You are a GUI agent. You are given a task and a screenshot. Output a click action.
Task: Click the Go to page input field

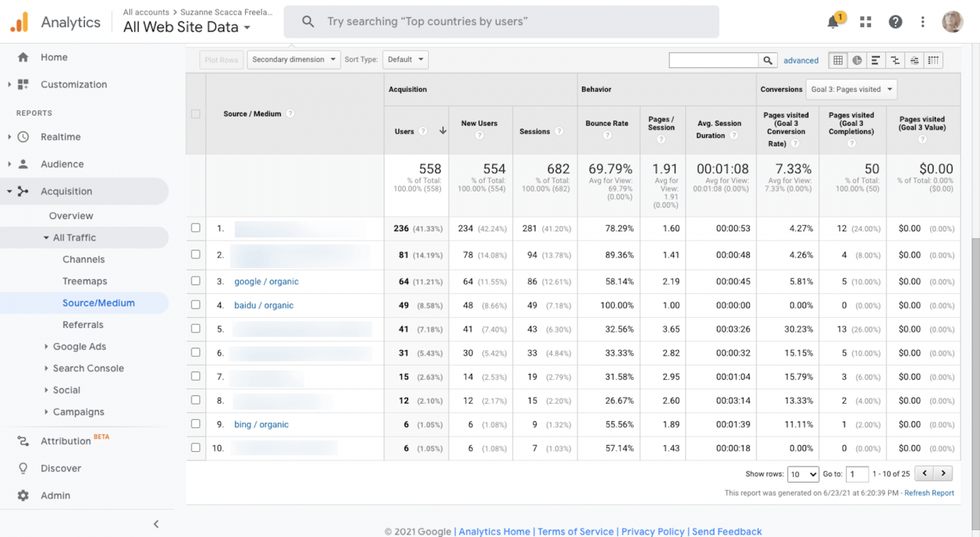(x=857, y=474)
